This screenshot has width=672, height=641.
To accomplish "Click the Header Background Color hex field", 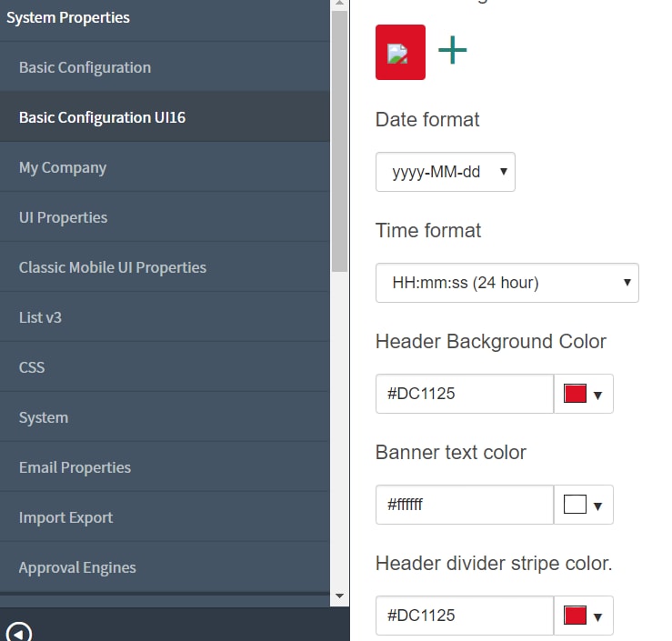I will [465, 394].
